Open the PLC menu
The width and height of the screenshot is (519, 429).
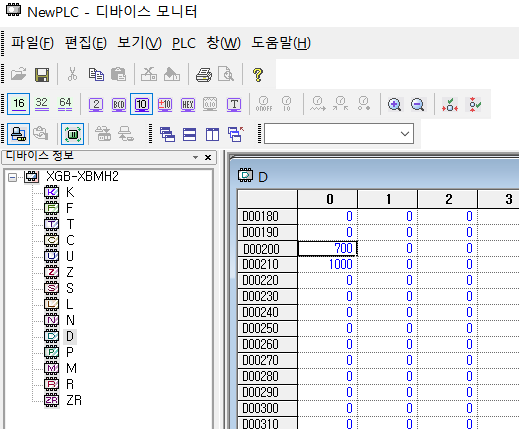pyautogui.click(x=184, y=43)
